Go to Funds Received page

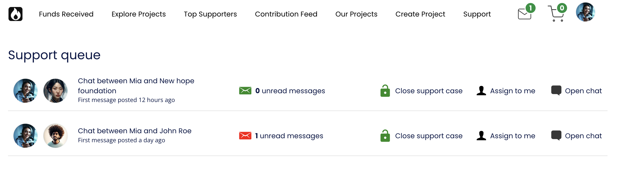pyautogui.click(x=66, y=14)
